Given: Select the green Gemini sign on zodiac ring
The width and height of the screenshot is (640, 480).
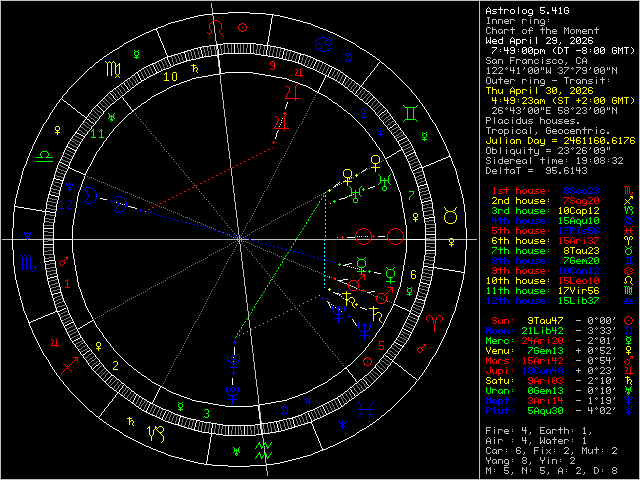Looking at the screenshot, I should tap(410, 113).
